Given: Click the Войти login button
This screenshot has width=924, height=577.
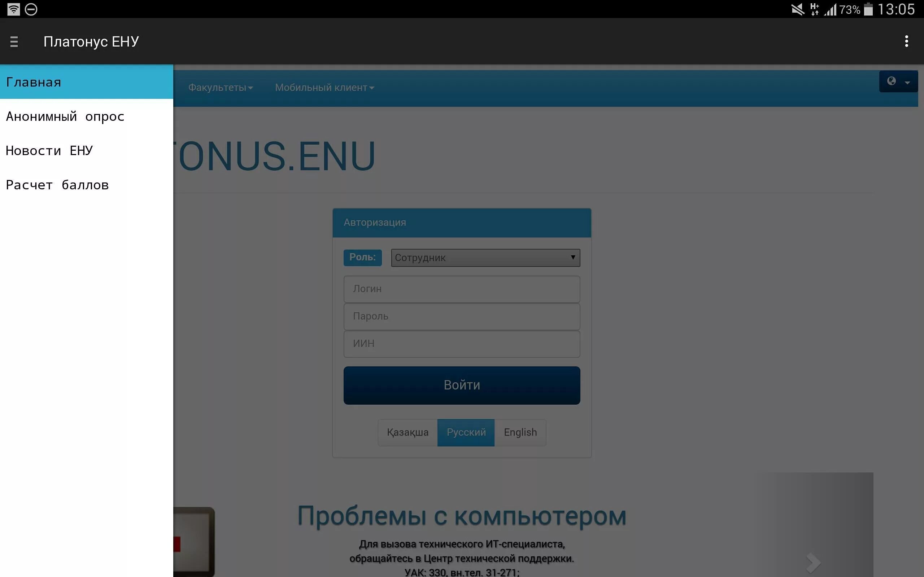Looking at the screenshot, I should tap(461, 385).
